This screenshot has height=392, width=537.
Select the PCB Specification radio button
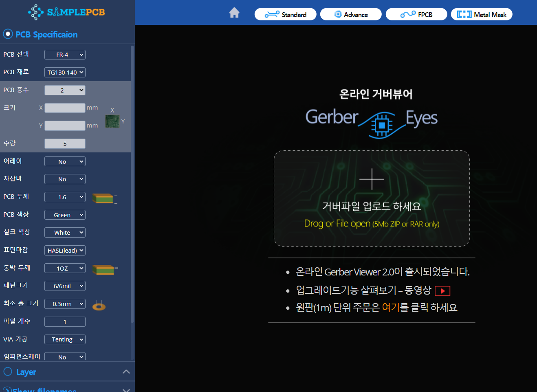point(8,34)
